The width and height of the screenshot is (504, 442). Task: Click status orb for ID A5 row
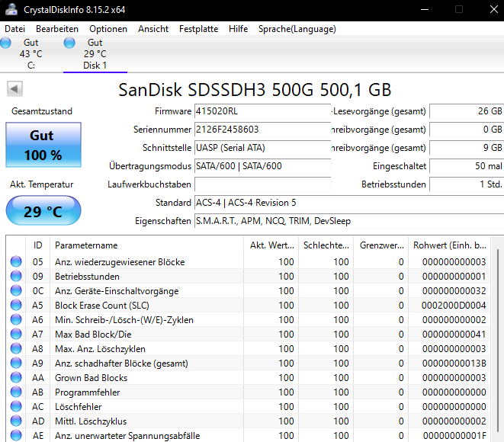click(16, 305)
